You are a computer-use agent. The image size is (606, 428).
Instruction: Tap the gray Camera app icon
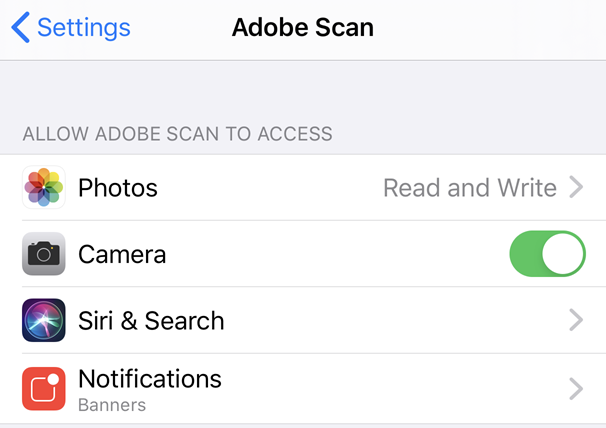(x=44, y=254)
